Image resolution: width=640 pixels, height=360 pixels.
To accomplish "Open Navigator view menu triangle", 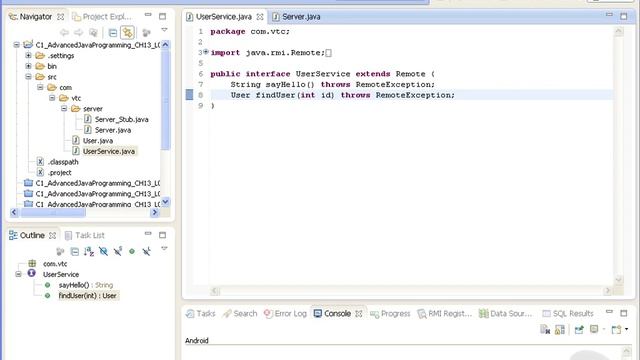I will click(x=164, y=30).
